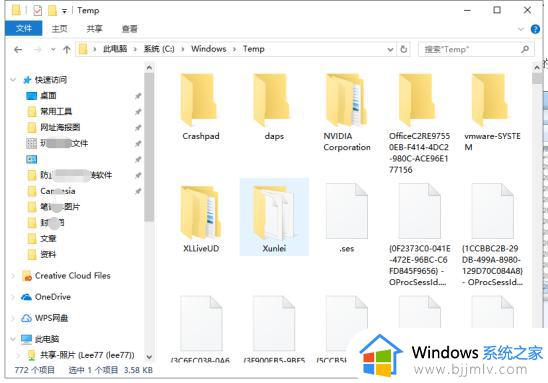The image size is (548, 383).
Task: Select the {3C6EC038 file icon
Action: (x=201, y=323)
